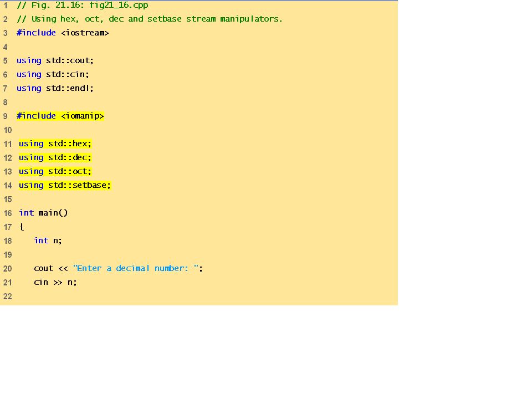Click the highlighted '#include <iomanip>' line
The width and height of the screenshot is (532, 399).
(x=60, y=116)
